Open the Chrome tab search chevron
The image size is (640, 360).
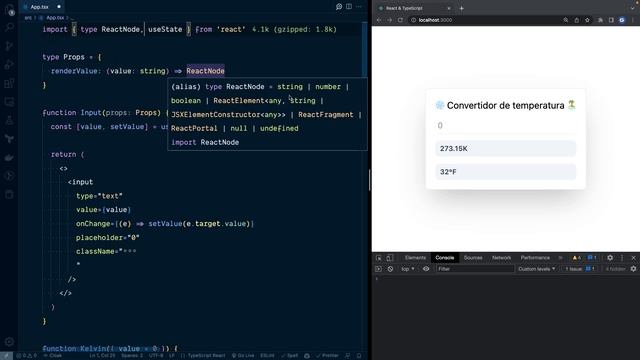point(632,8)
